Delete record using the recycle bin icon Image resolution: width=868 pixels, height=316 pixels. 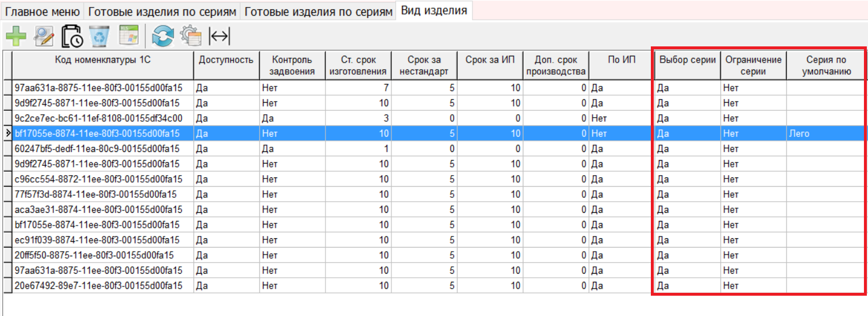[100, 37]
